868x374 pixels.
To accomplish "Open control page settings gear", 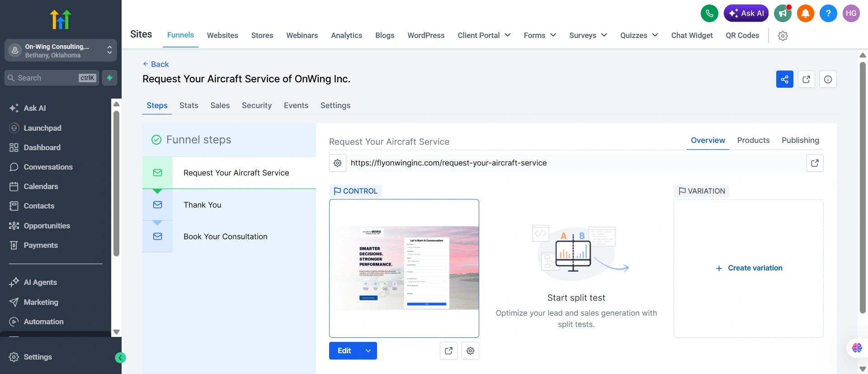I will (x=470, y=350).
